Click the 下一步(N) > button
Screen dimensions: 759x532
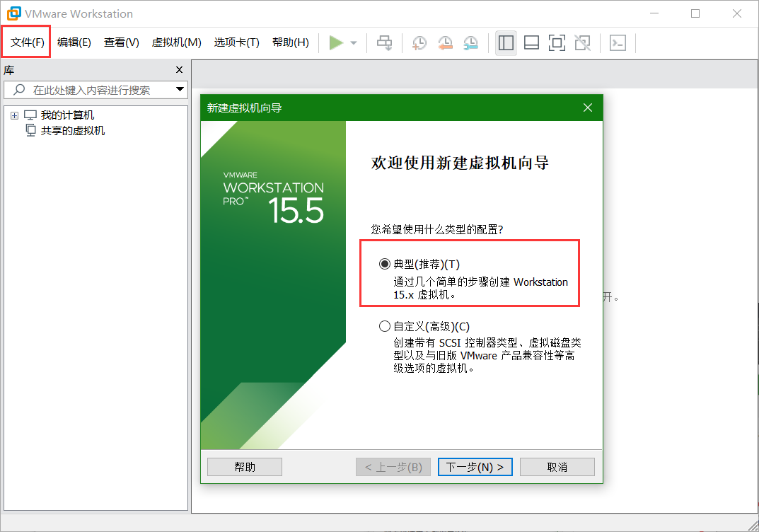pyautogui.click(x=475, y=467)
